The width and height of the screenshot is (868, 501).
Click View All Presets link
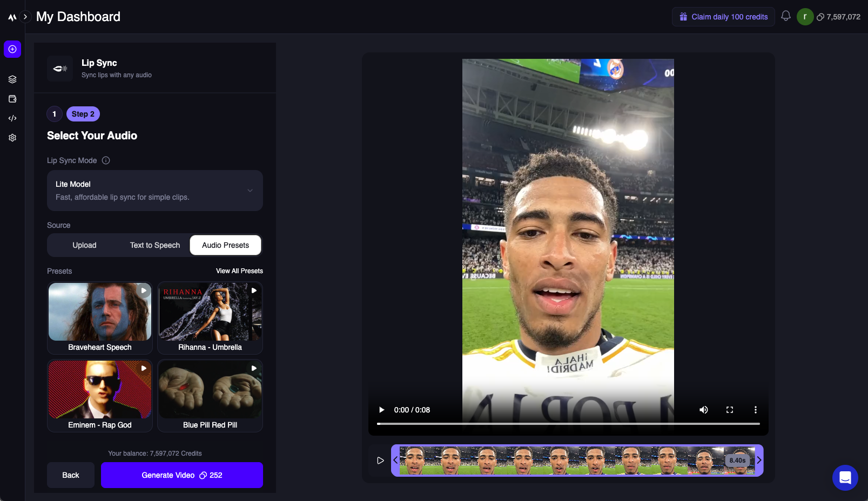coord(239,271)
